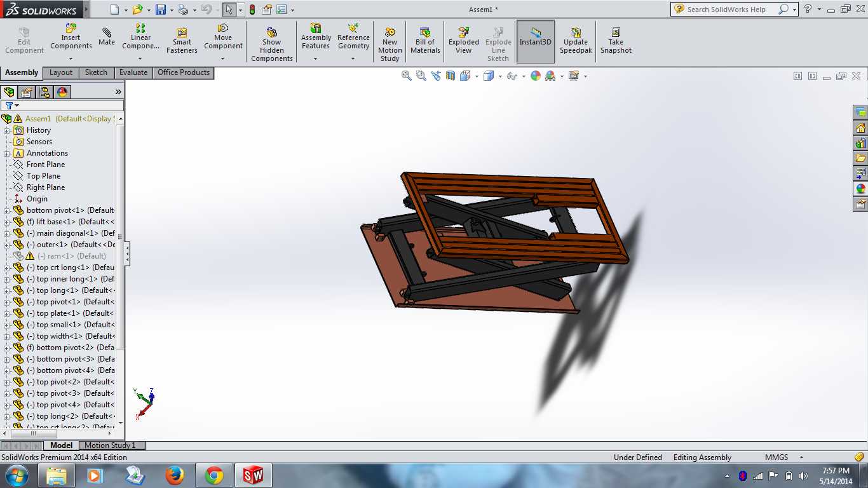Screen dimensions: 868x488
Task: Open Appearances, Scenes and Decals task pane tab
Action: (x=861, y=189)
